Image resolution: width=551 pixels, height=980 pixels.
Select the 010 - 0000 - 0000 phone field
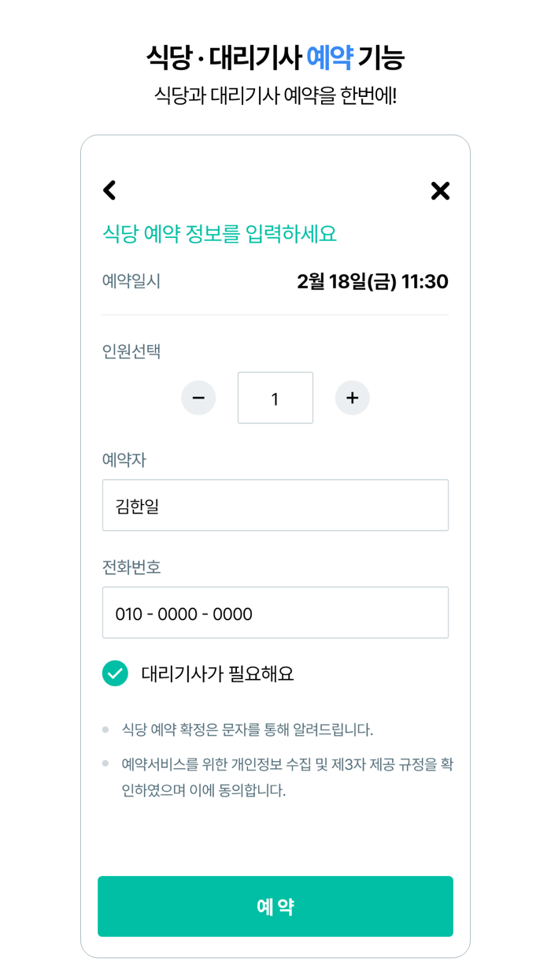coord(275,612)
